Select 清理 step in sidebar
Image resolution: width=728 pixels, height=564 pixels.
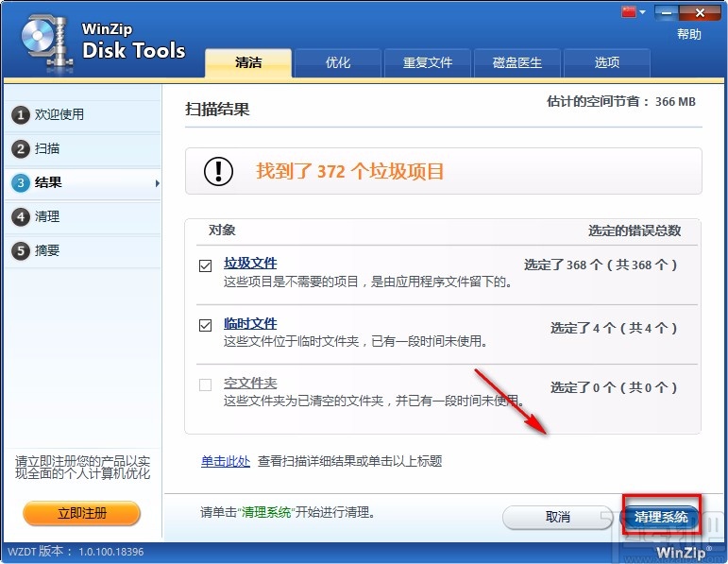pyautogui.click(x=83, y=216)
